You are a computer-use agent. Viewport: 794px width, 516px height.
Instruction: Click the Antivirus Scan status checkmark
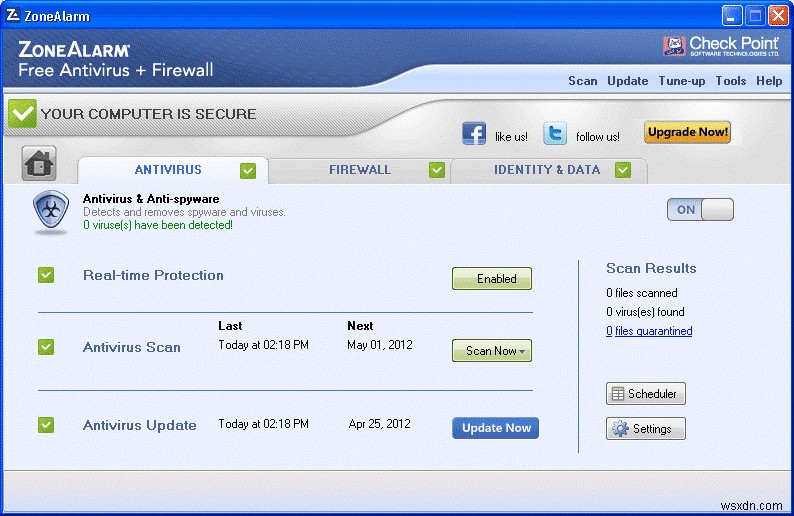46,347
